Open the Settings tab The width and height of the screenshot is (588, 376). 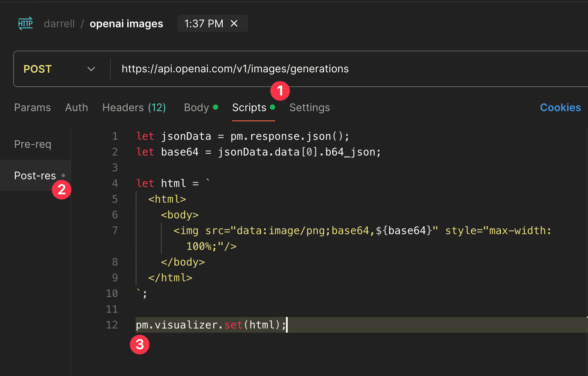[309, 108]
